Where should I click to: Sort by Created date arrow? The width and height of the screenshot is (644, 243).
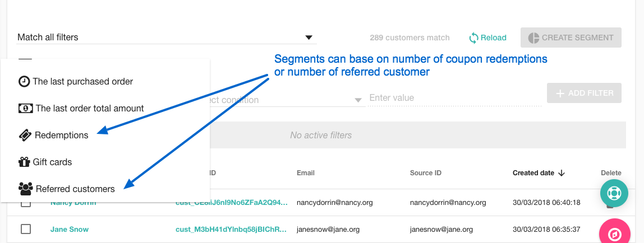[562, 173]
